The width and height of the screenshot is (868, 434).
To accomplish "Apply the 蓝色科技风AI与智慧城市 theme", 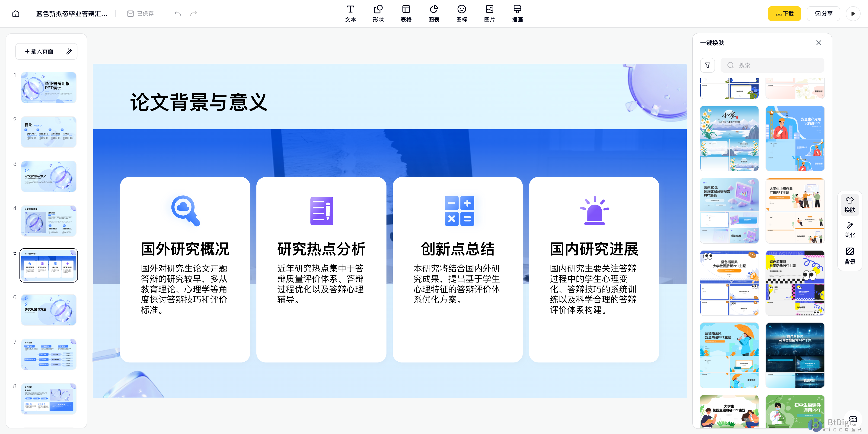I will pos(795,355).
